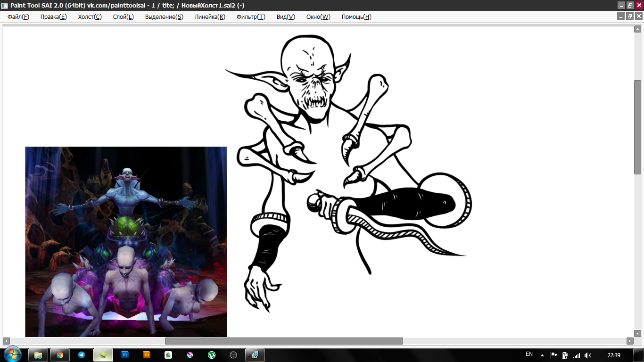Click the volume speaker tray icon

pos(587,355)
